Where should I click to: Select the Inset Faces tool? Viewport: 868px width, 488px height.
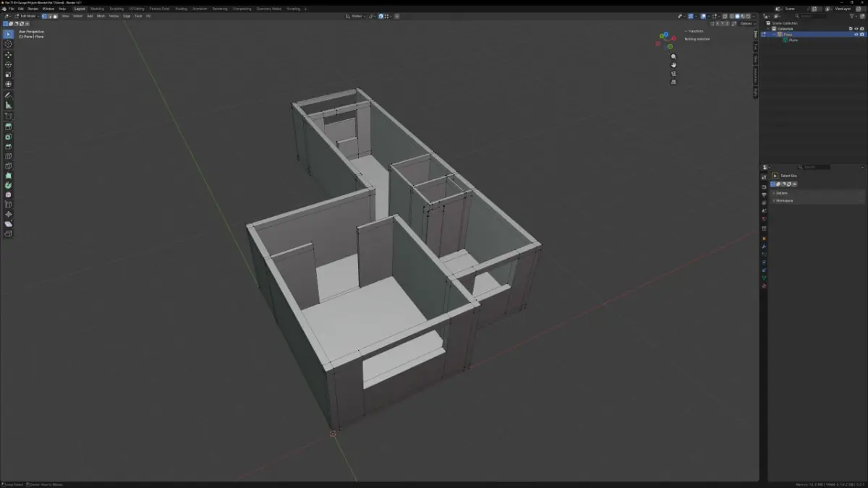pyautogui.click(x=9, y=137)
